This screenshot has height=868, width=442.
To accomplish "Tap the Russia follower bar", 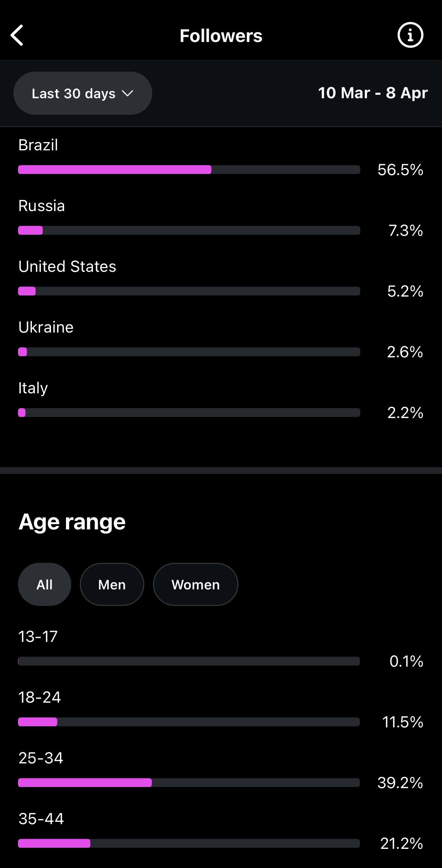I will [x=189, y=230].
